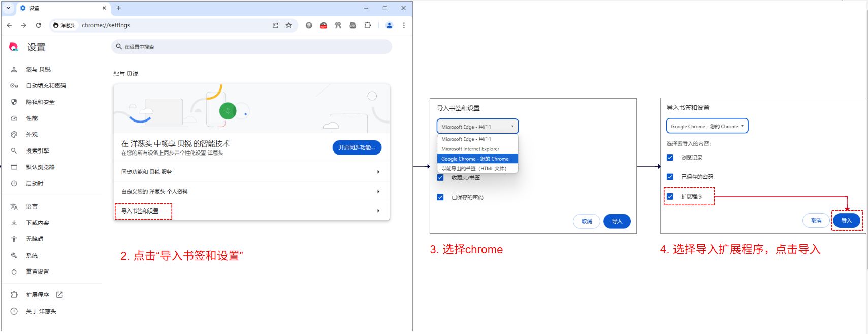The height and width of the screenshot is (334, 868).
Task: Open 性能 settings in the sidebar
Action: click(31, 118)
